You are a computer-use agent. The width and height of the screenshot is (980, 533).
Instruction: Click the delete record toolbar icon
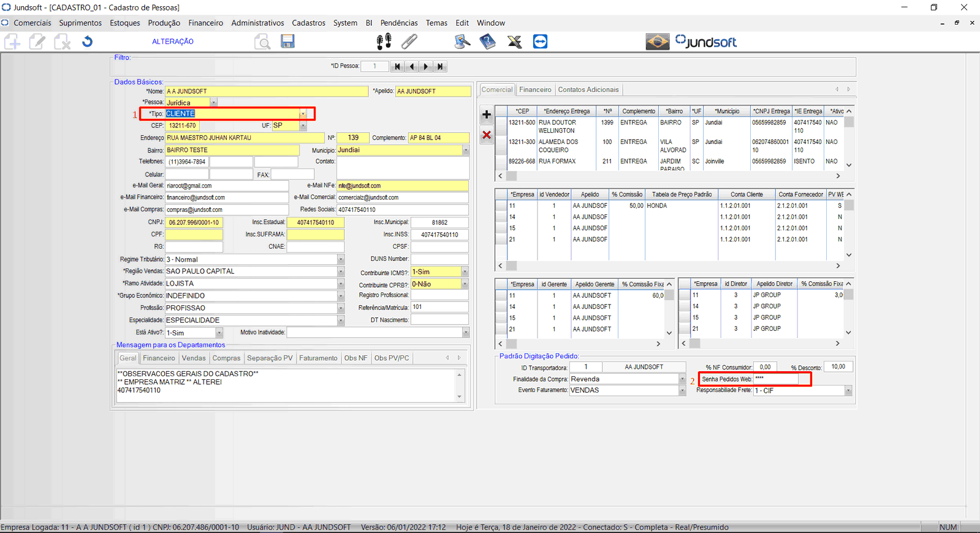coord(62,42)
